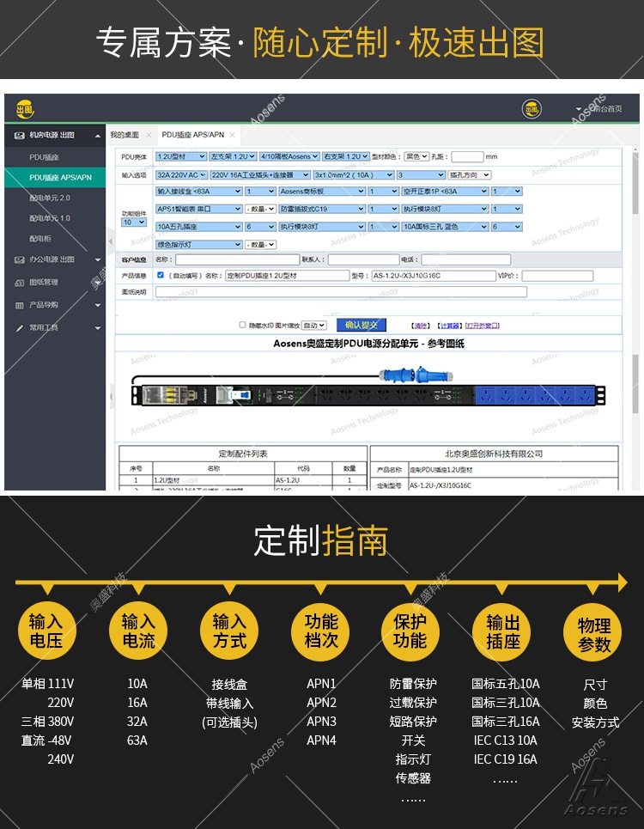Expand the 产品导购 sidebar group

(98, 305)
